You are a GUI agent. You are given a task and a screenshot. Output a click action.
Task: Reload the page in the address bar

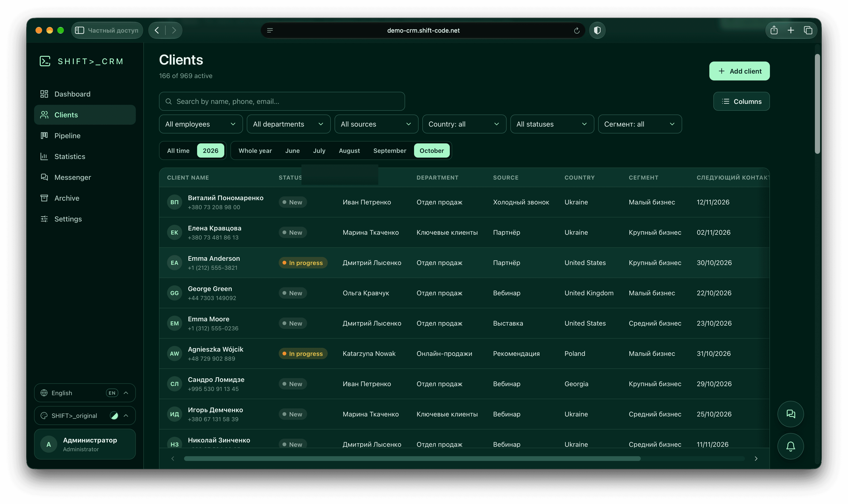576,31
